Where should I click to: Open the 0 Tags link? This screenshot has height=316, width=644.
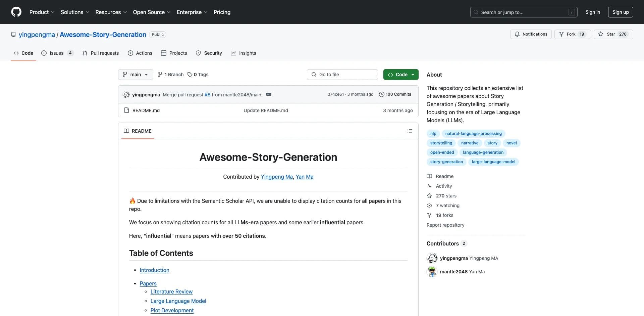198,75
